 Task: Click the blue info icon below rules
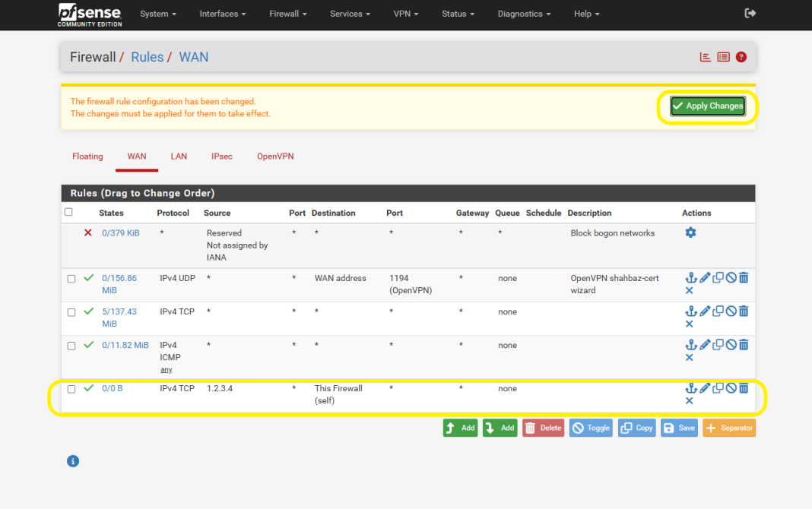(x=73, y=461)
